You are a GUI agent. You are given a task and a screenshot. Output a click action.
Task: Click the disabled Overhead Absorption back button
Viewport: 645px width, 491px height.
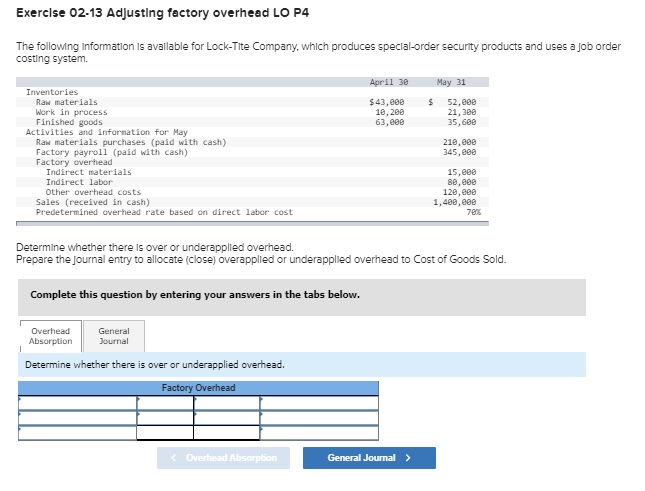tap(223, 458)
